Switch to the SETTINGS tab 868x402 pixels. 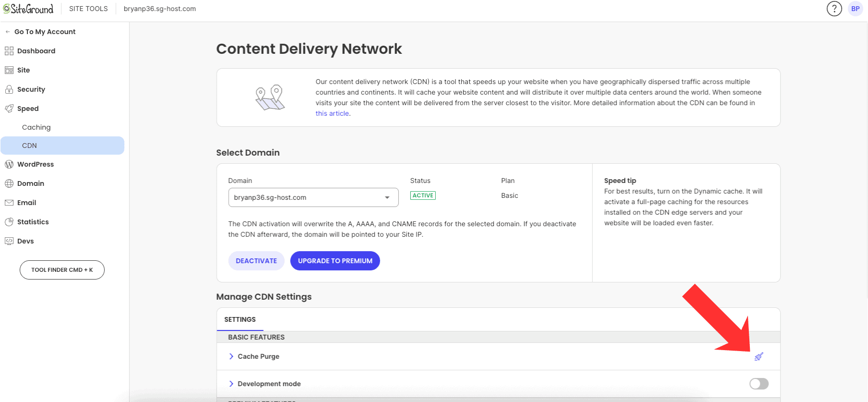point(240,319)
